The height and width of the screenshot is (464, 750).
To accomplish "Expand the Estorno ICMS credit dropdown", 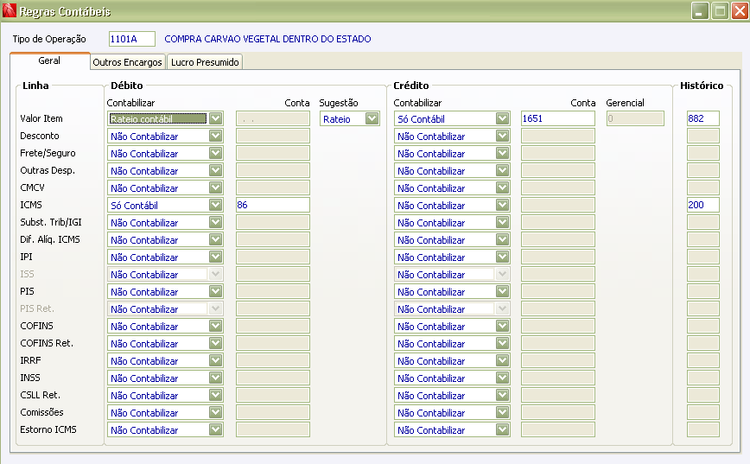I will pyautogui.click(x=502, y=430).
